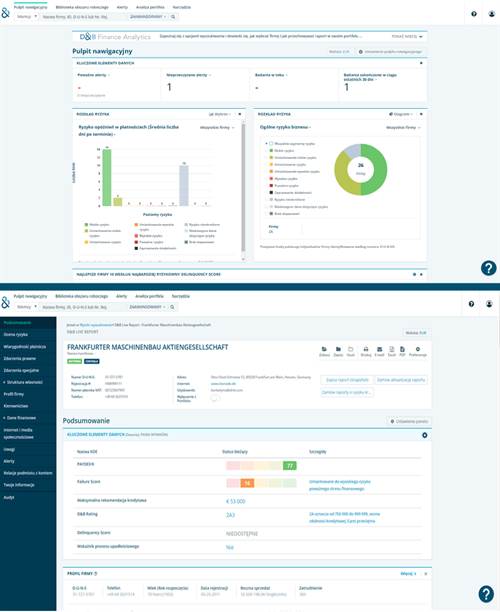The width and height of the screenshot is (500, 612).
Task: Open the Alerty tab in the report screen top navigation
Action: pyautogui.click(x=121, y=296)
